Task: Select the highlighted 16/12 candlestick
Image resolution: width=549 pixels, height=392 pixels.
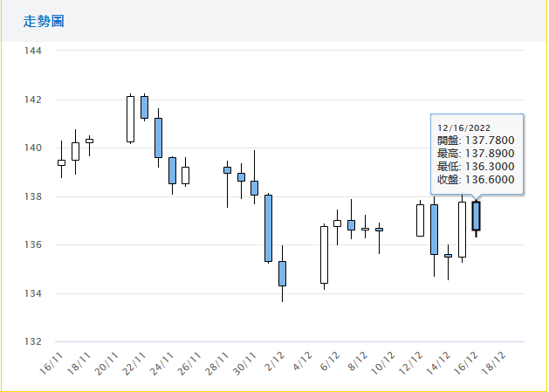Action: click(x=476, y=216)
